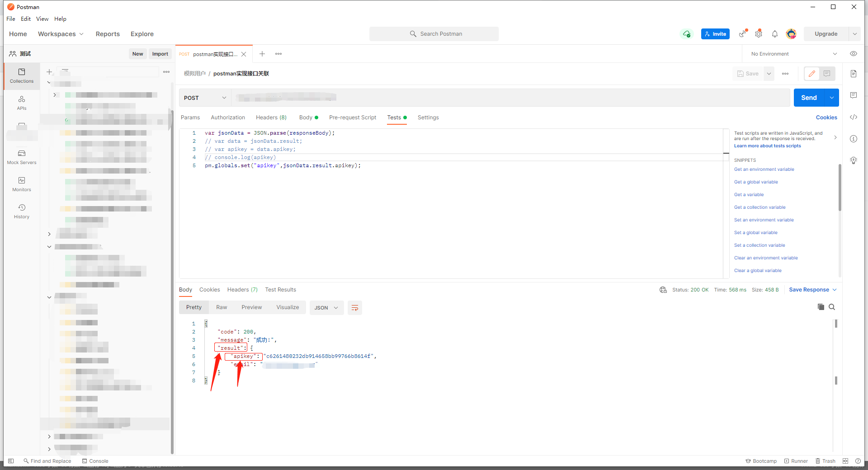Screen dimensions: 868x470
Task: Open request info pane icon
Action: tap(854, 139)
